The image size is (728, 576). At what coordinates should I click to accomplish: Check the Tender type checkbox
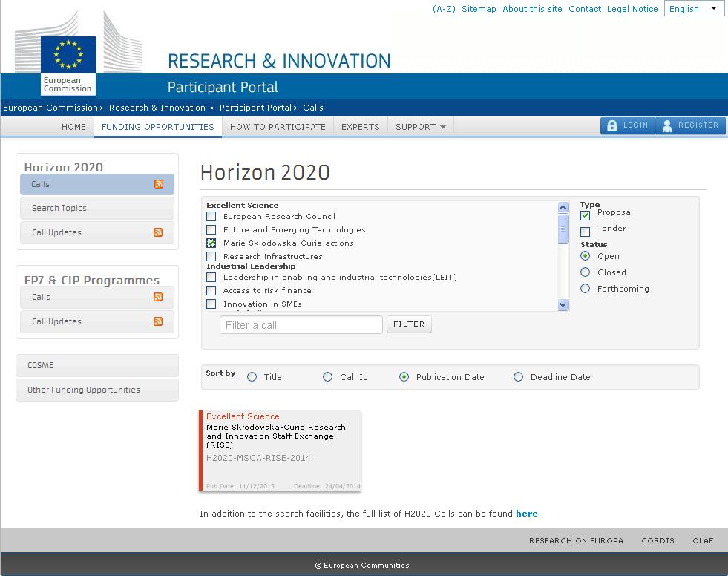585,232
